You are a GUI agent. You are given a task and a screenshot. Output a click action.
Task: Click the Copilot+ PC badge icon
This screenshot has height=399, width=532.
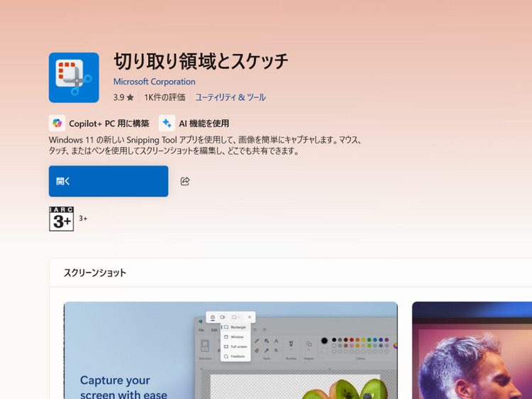click(x=57, y=123)
